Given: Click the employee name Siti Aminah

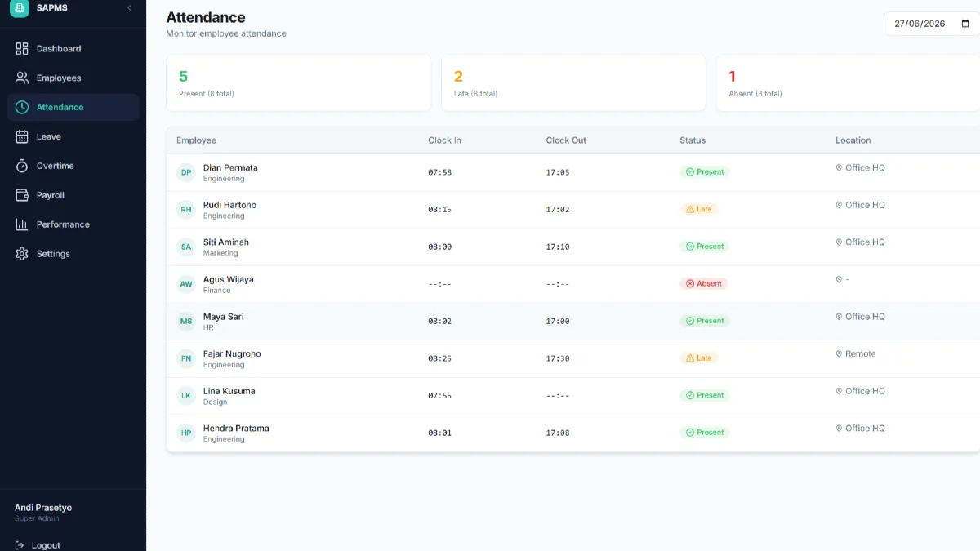Looking at the screenshot, I should [226, 242].
